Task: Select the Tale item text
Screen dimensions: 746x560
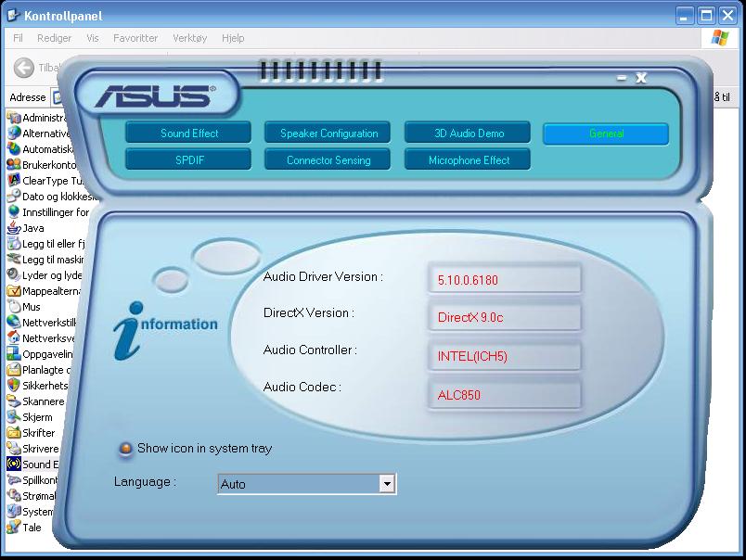Action: (32, 528)
